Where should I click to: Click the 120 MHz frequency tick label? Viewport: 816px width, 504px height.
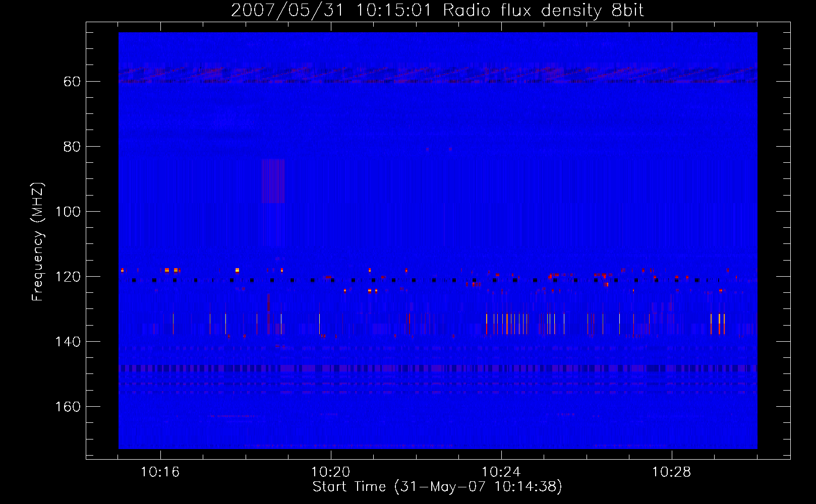(x=68, y=277)
